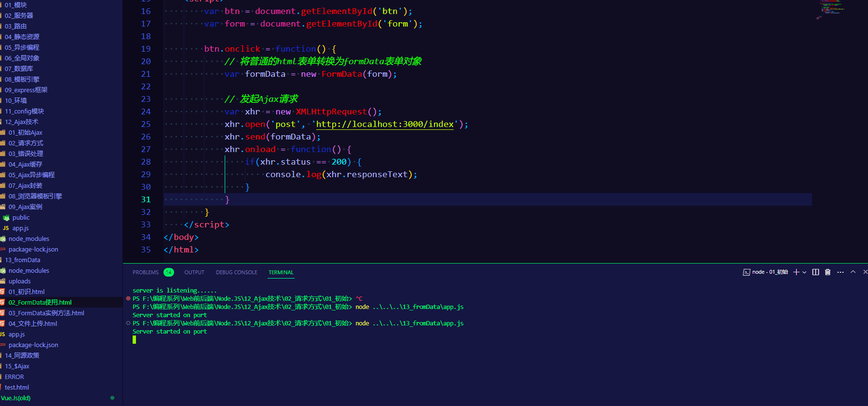Click the problems count badge 14
Viewport: 868px width, 406px height.
[x=169, y=272]
